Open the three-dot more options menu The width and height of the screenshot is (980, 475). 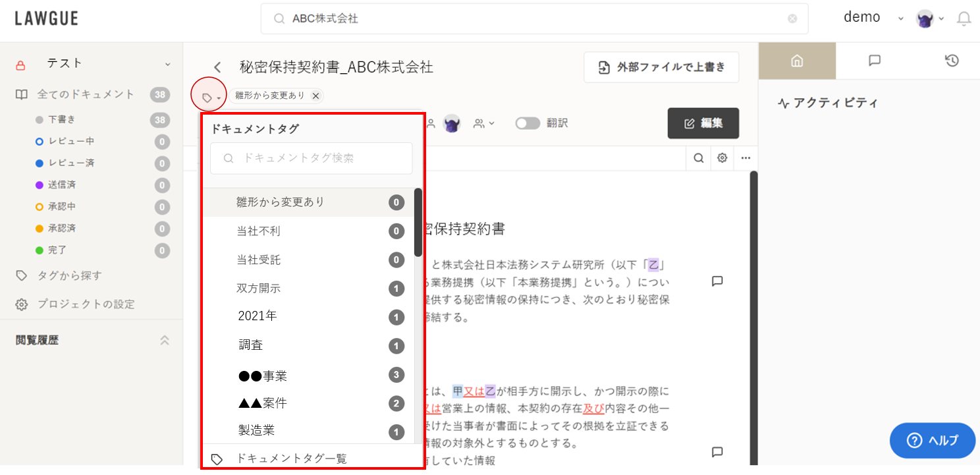tap(746, 158)
